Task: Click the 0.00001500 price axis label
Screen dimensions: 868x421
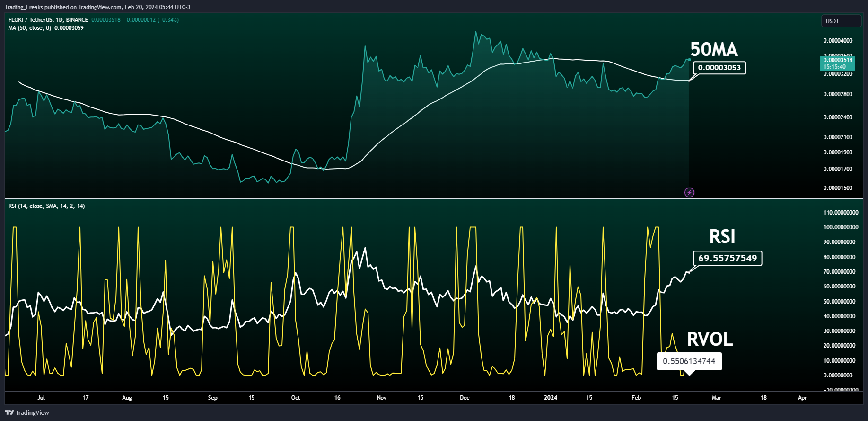Action: (838, 188)
